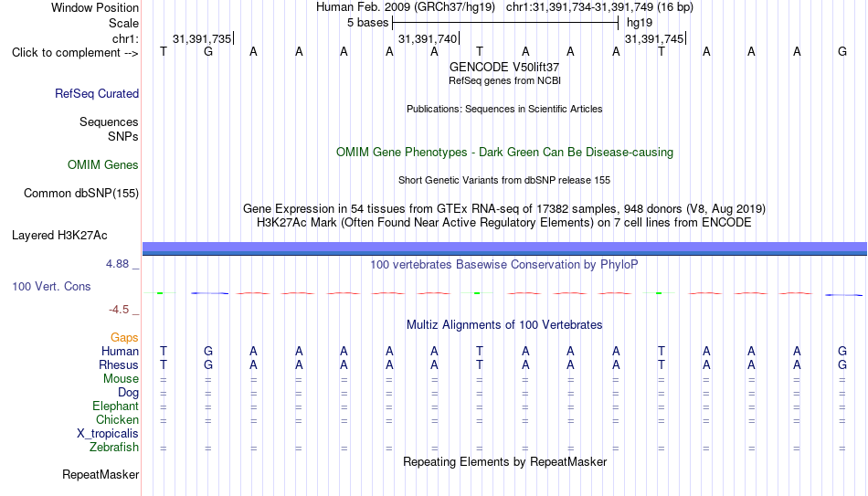The width and height of the screenshot is (868, 496).
Task: Select the Scale track label
Action: (x=123, y=23)
